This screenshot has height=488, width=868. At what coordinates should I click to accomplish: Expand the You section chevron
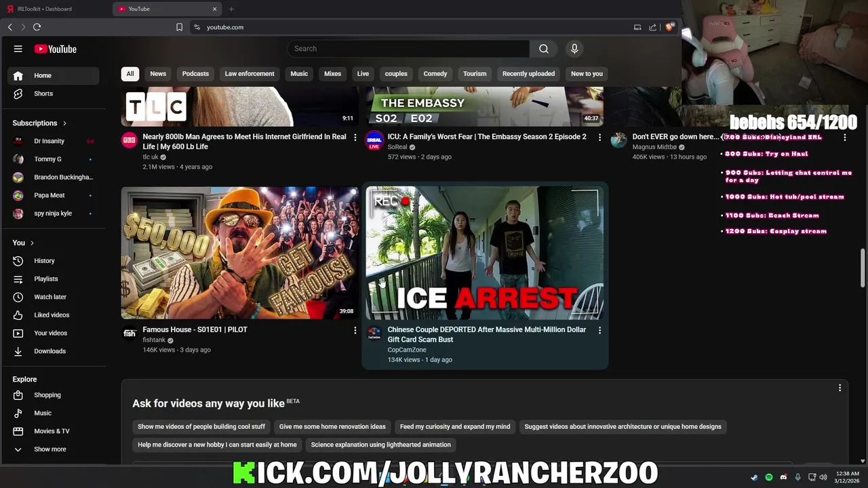pyautogui.click(x=32, y=243)
